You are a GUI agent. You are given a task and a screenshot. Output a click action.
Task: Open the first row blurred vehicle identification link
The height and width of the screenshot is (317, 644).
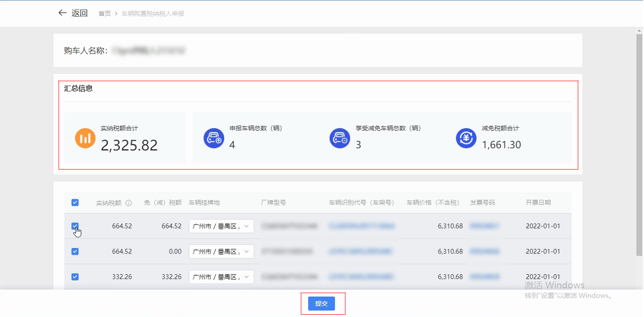click(x=362, y=226)
